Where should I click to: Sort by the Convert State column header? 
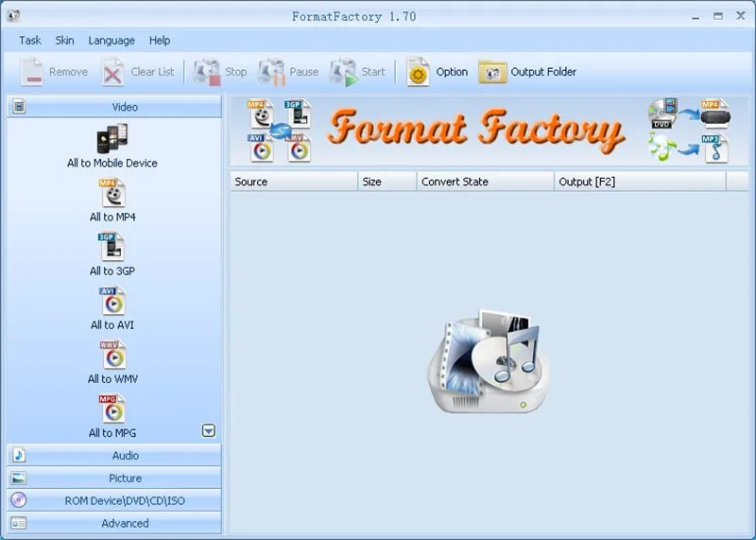coord(485,182)
